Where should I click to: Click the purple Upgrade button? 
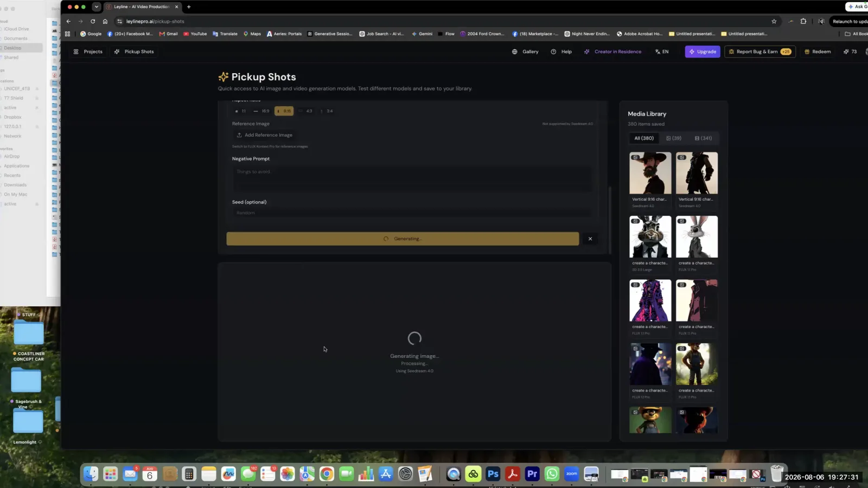tap(703, 52)
